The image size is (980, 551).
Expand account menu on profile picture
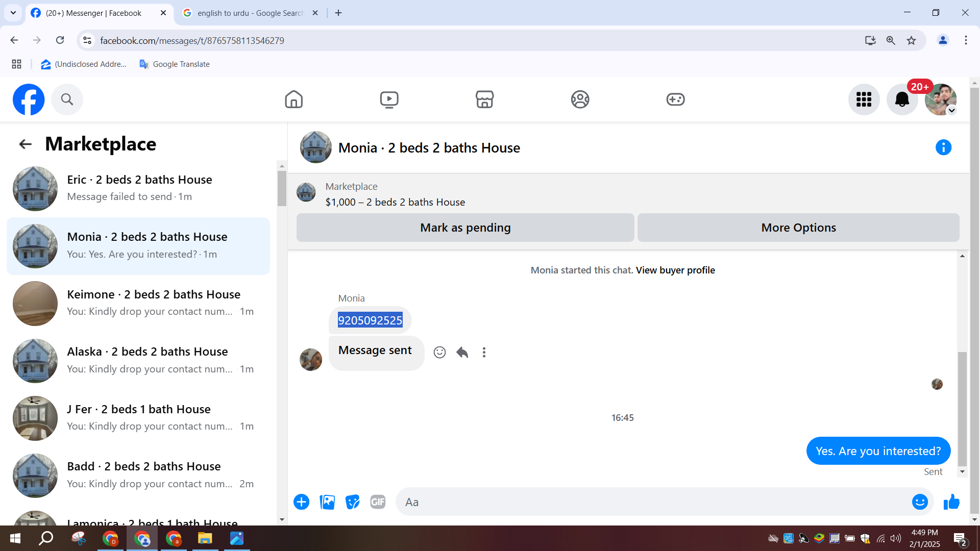point(951,111)
